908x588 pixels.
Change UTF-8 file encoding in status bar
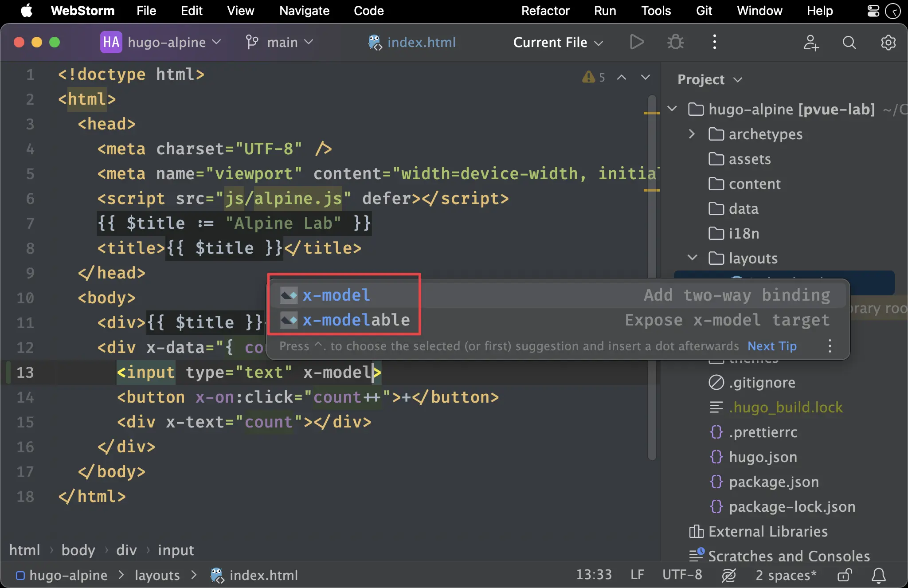tap(682, 575)
